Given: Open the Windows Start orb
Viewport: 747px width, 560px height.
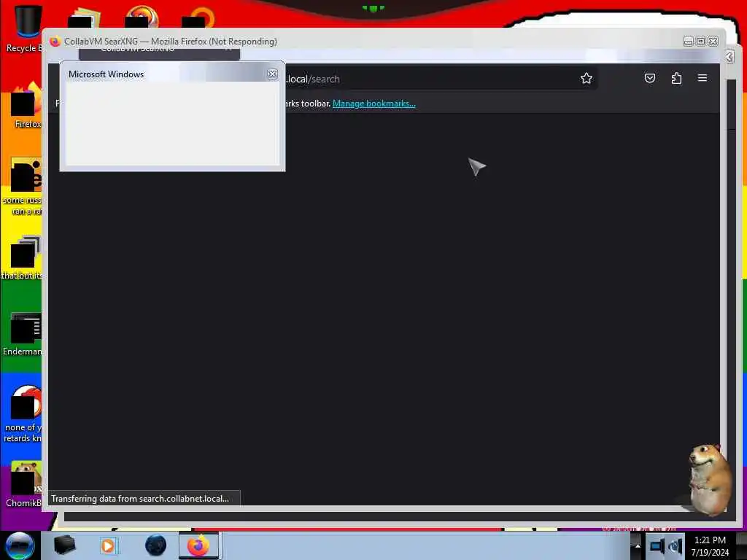Looking at the screenshot, I should [x=20, y=545].
